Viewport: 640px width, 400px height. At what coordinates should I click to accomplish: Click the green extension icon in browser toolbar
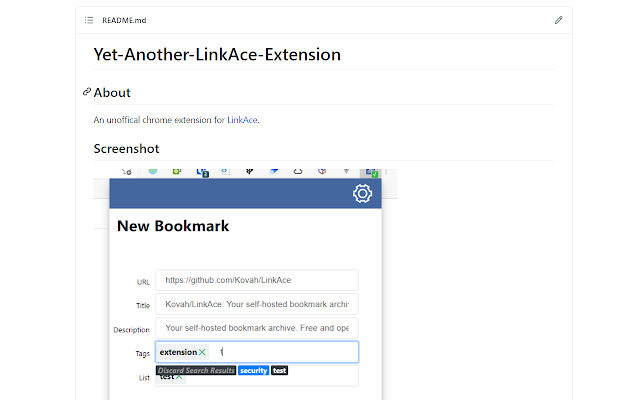[370, 173]
